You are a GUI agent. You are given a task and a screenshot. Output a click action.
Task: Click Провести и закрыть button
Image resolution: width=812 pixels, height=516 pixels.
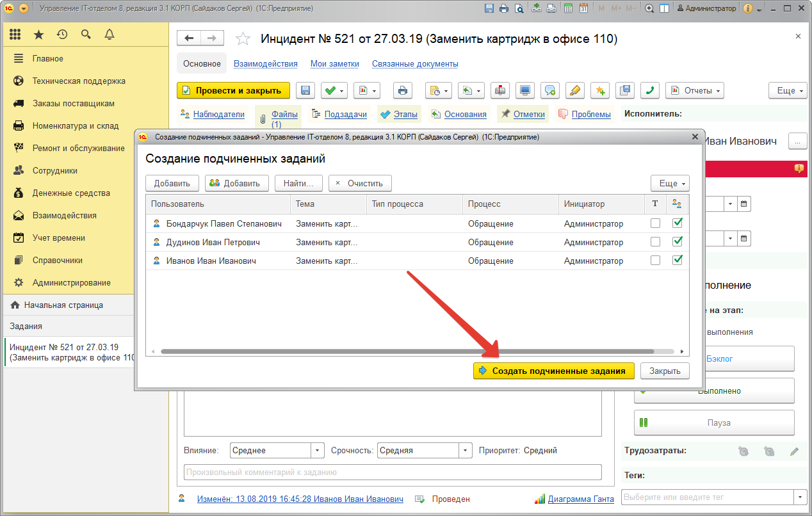click(x=233, y=90)
